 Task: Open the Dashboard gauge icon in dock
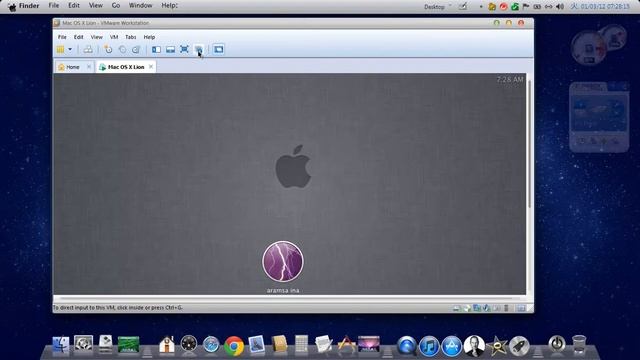pos(189,344)
